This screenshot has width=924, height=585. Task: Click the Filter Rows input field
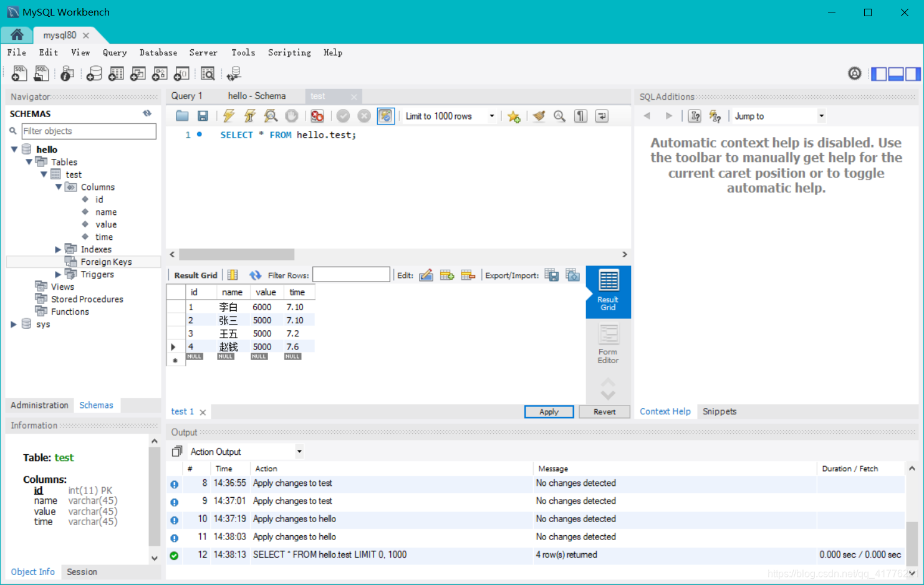(351, 275)
